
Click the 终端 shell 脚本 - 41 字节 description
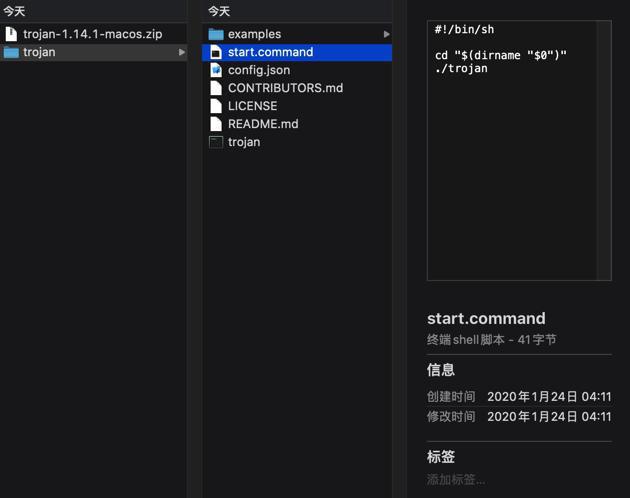491,340
